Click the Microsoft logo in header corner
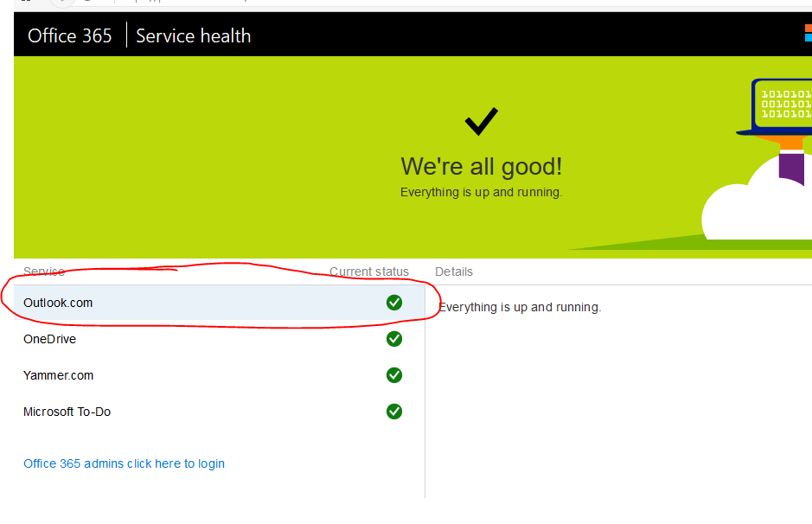The image size is (812, 524). pos(809,33)
